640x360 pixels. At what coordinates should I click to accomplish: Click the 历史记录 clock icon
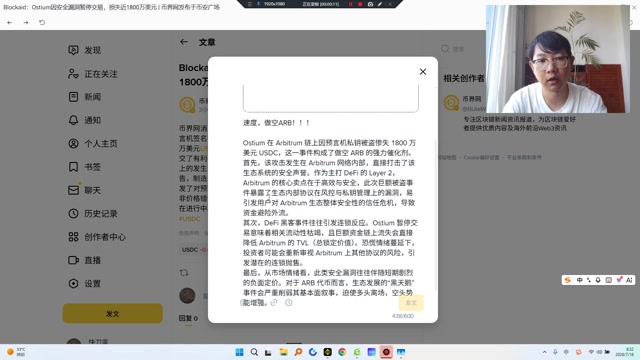pos(73,213)
